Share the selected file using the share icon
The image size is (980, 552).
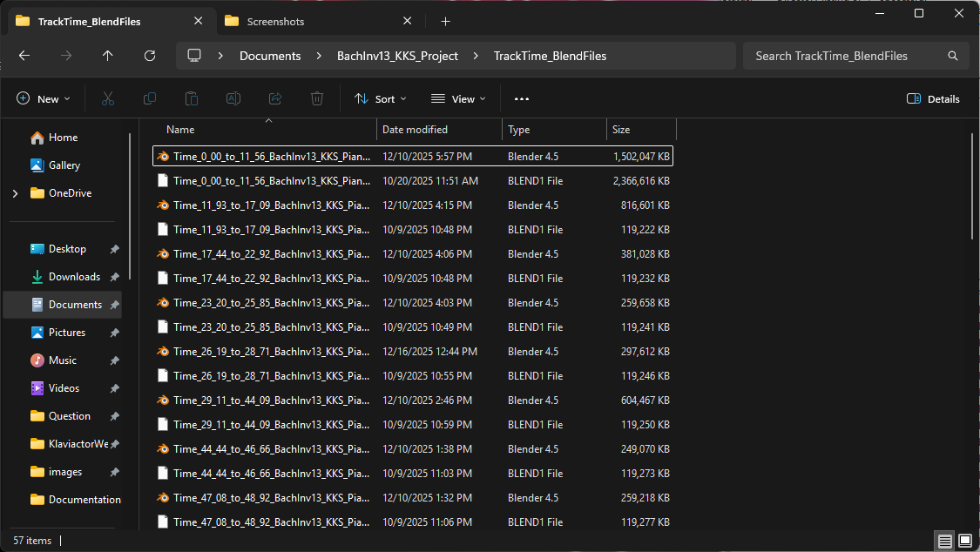pyautogui.click(x=274, y=98)
